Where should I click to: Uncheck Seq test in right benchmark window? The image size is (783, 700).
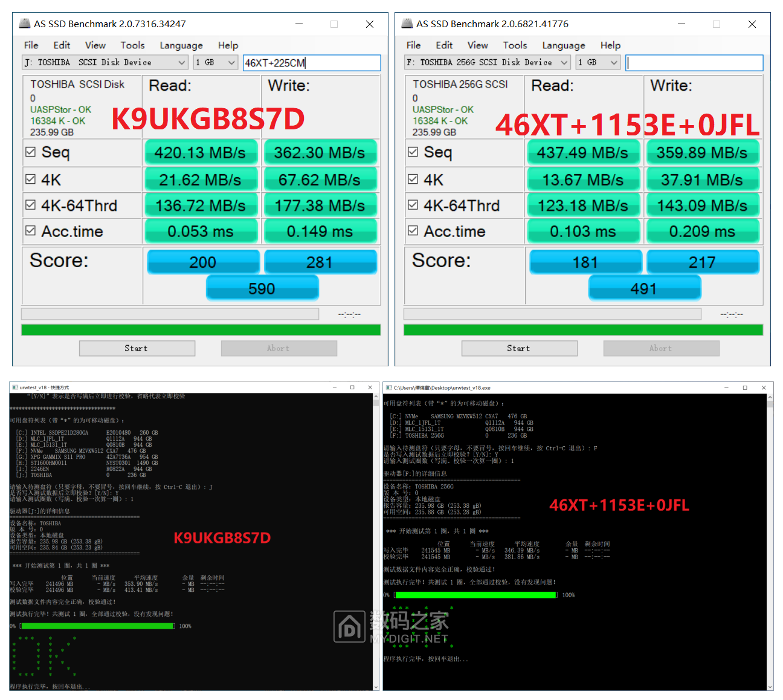click(x=413, y=152)
